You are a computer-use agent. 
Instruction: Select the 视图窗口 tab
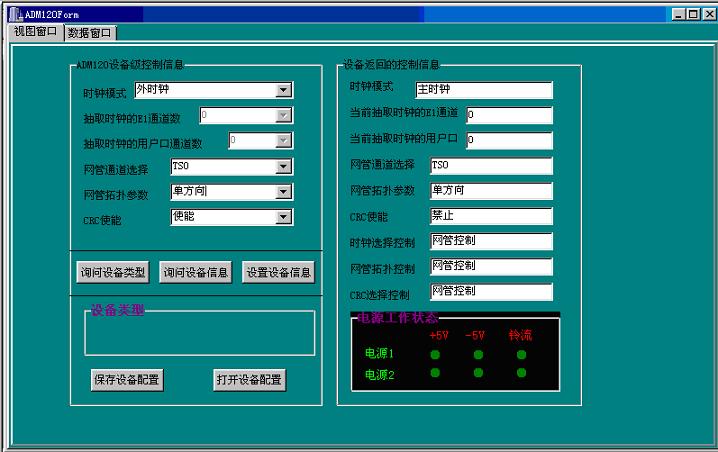tap(35, 32)
